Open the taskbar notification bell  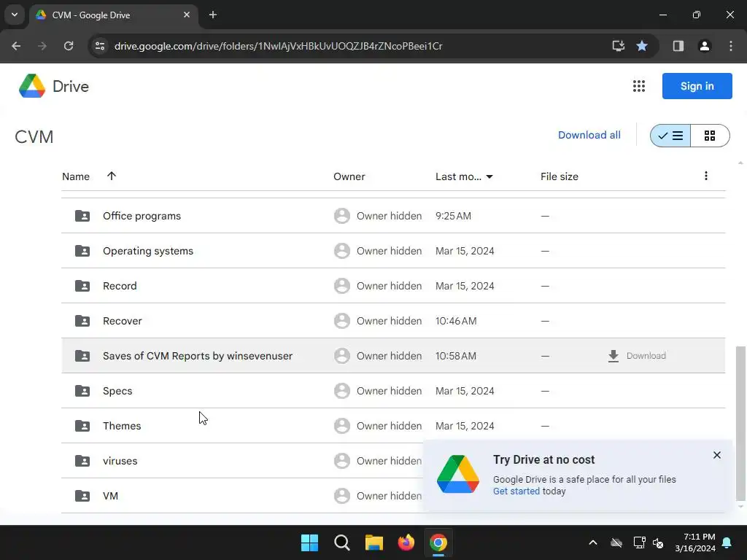(x=727, y=542)
